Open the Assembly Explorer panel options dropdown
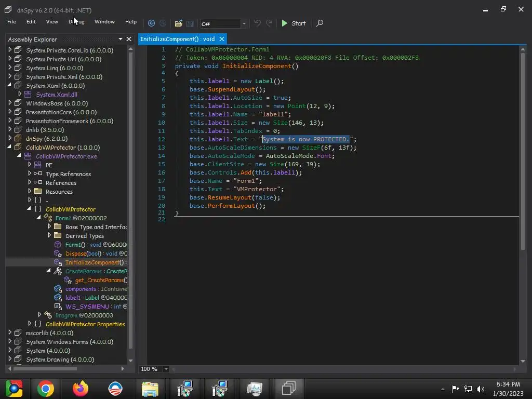532x399 pixels. (x=120, y=39)
